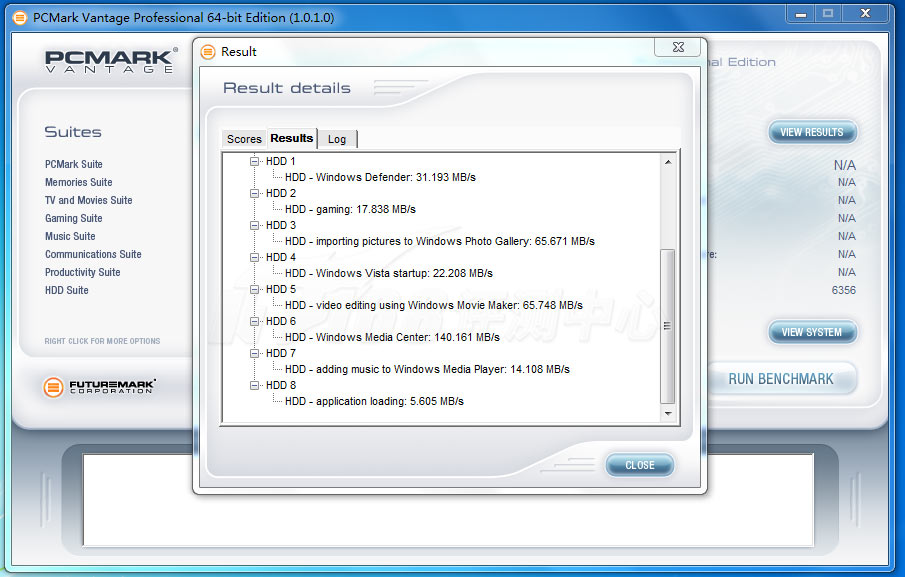Choose the Gaming Suite entry
The width and height of the screenshot is (905, 577).
click(73, 218)
